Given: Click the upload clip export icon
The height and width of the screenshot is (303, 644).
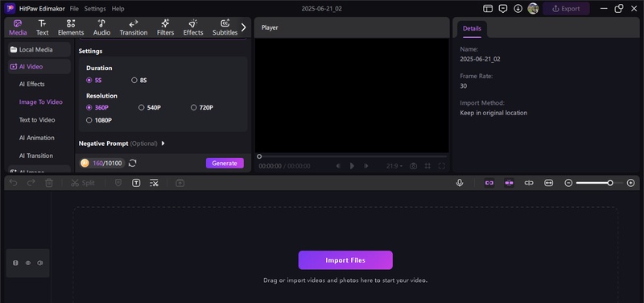Looking at the screenshot, I should [x=180, y=183].
